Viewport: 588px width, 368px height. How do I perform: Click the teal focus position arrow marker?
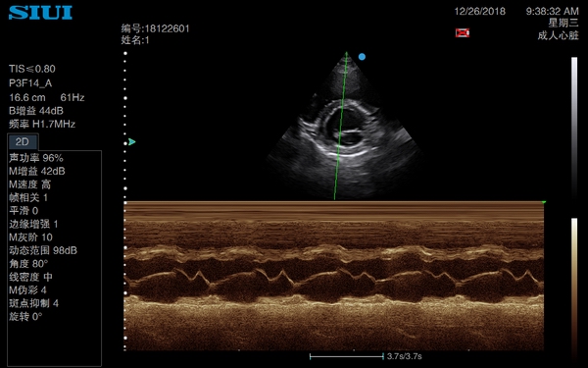click(131, 142)
